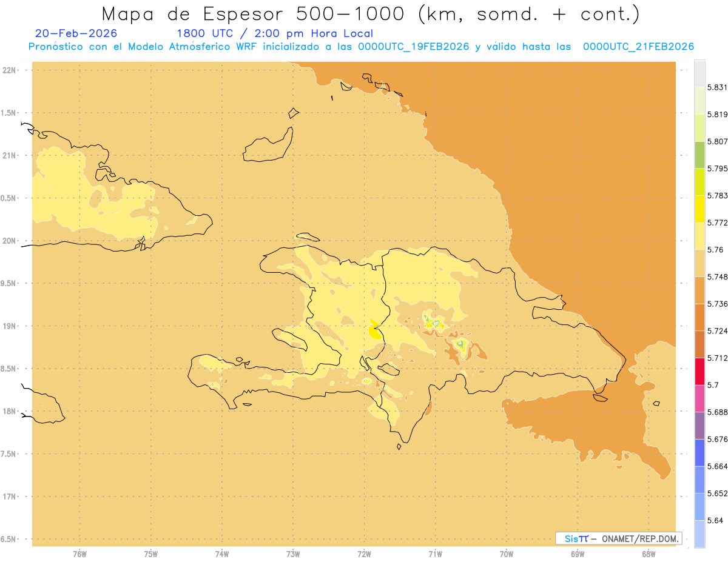Click the red swatch between 5.7 and 5.712
This screenshot has height=562, width=728.
[x=699, y=372]
